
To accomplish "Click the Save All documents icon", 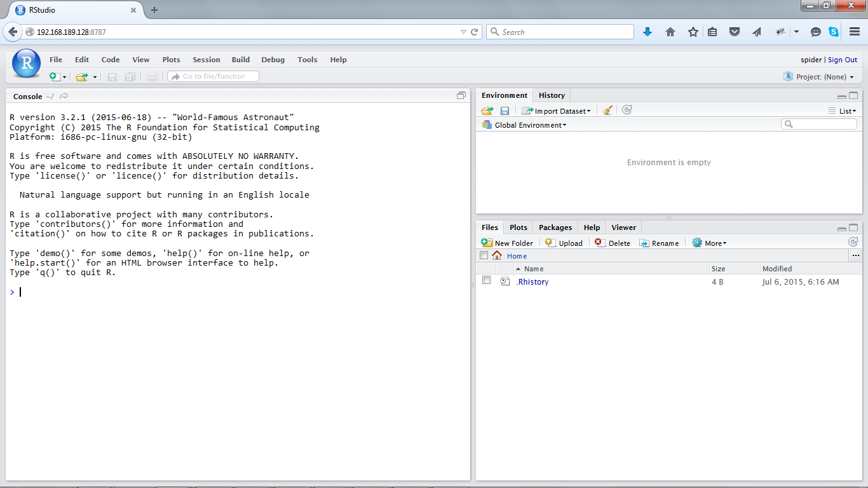I will pos(130,77).
